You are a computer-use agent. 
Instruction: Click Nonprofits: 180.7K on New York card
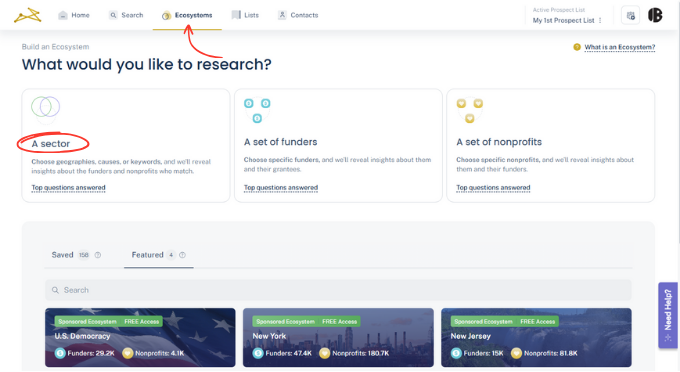point(361,353)
